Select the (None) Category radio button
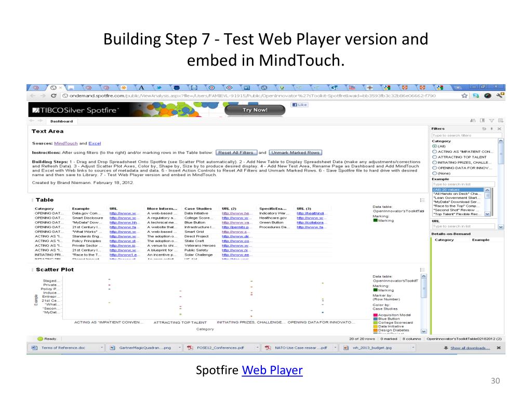 [434, 174]
